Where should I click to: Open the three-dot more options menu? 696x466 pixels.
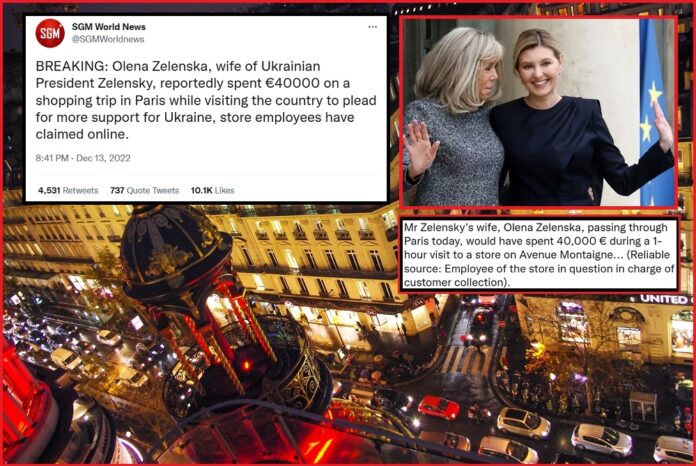click(x=372, y=27)
